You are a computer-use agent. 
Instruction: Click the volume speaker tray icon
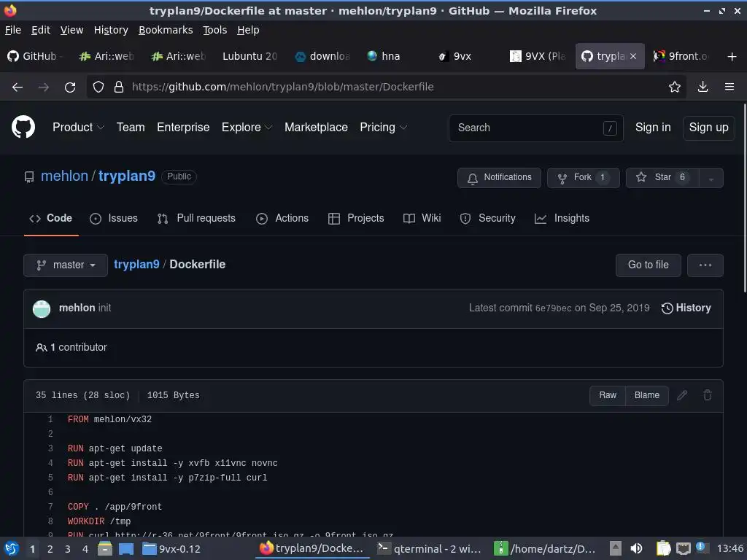coord(636,548)
